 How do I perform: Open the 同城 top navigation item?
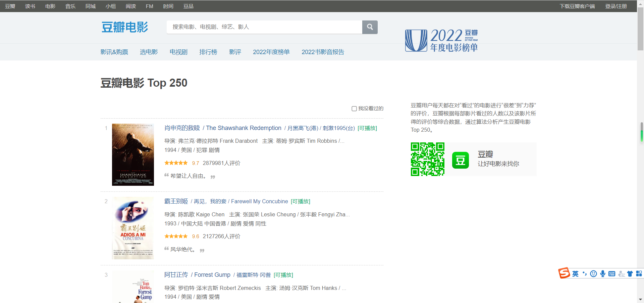91,6
